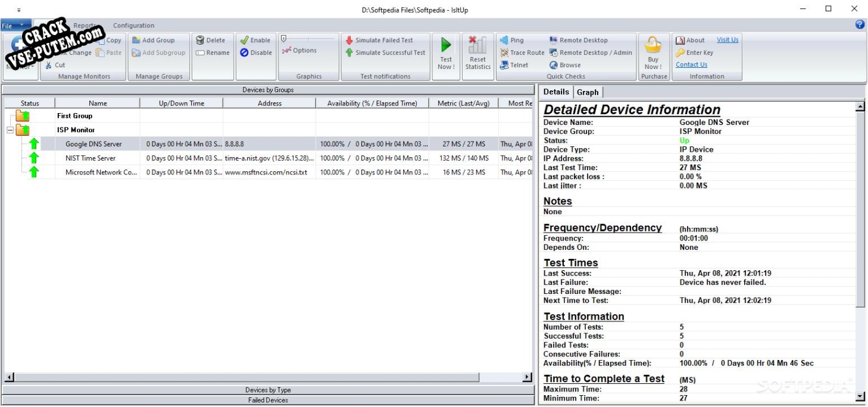Click the Buy Now basket icon

(653, 45)
